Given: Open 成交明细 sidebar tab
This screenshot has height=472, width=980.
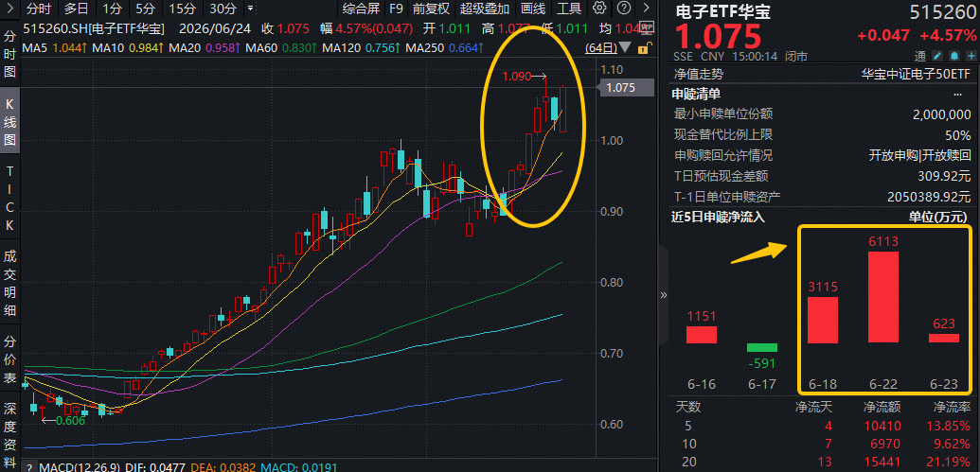Looking at the screenshot, I should (10, 283).
